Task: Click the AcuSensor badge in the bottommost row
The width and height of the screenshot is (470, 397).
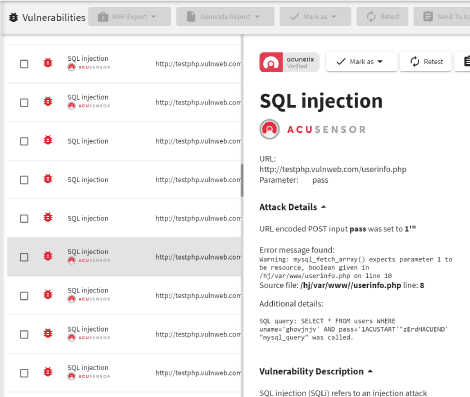Action: pos(89,376)
